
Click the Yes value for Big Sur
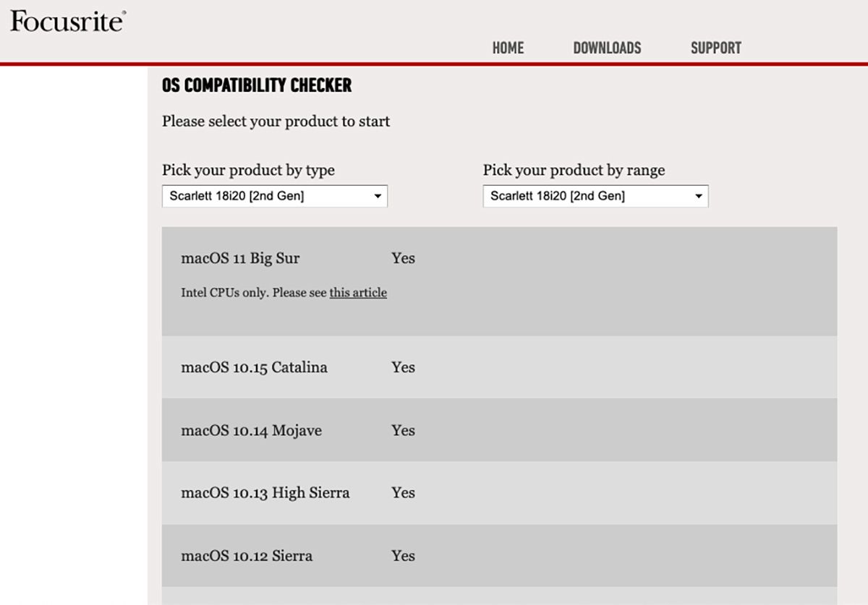pyautogui.click(x=403, y=258)
